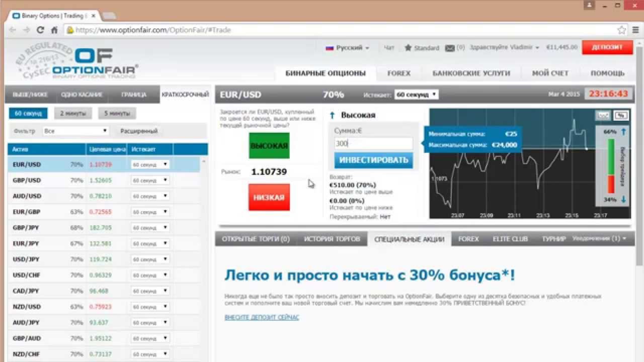Viewport: 644px width, 362px height.
Task: Go to the browser home icon
Action: (x=54, y=30)
